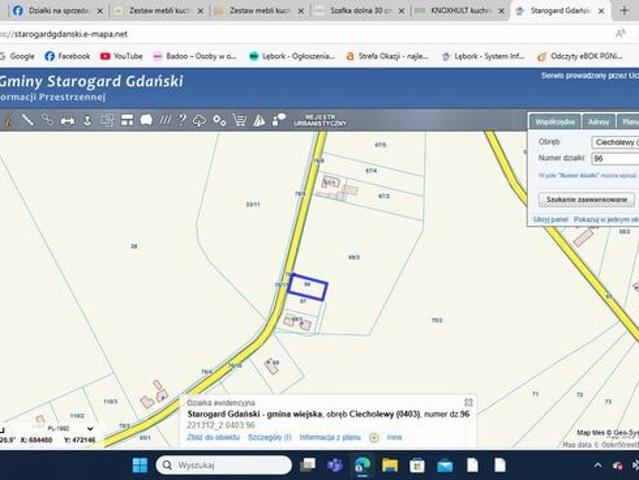Click the Numer działki input field
Screen dimensions: 639x480
615,159
